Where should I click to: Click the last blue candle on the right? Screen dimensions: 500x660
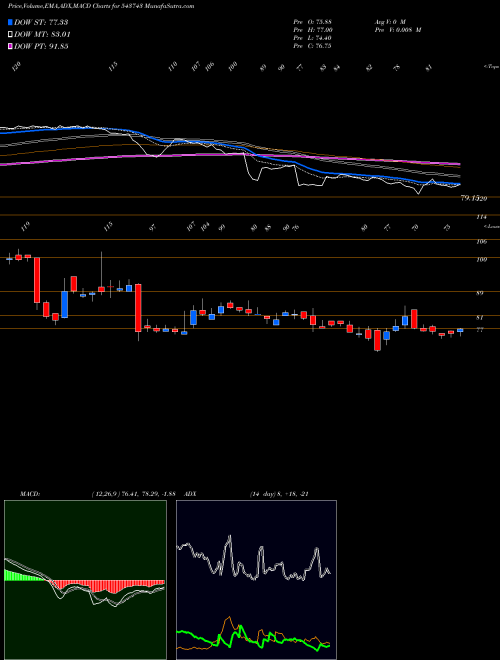[460, 331]
